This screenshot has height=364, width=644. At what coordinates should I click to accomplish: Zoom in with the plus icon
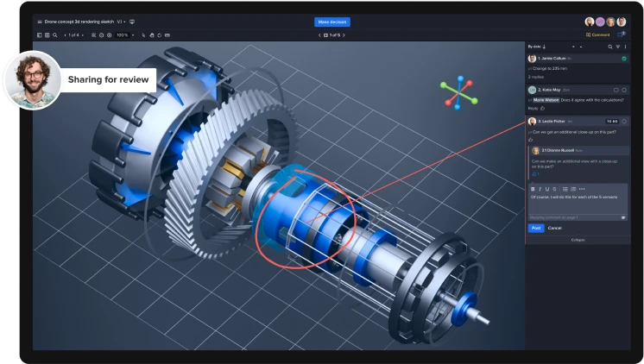(110, 35)
